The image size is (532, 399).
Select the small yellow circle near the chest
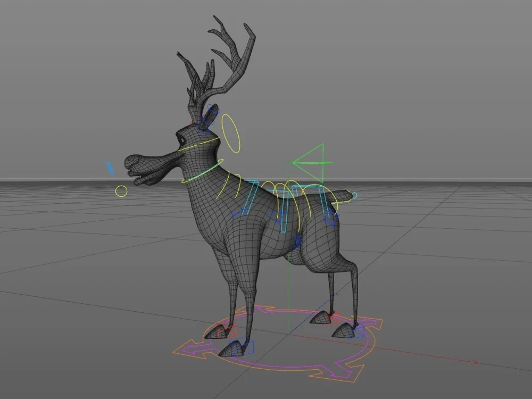coord(121,192)
